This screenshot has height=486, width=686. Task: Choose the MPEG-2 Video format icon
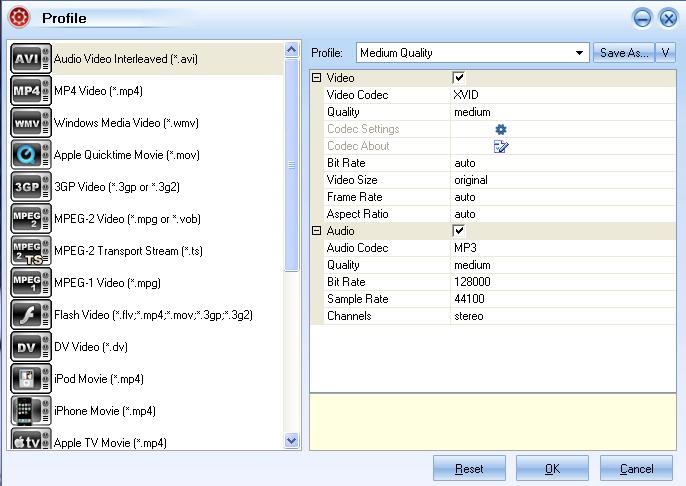31,219
